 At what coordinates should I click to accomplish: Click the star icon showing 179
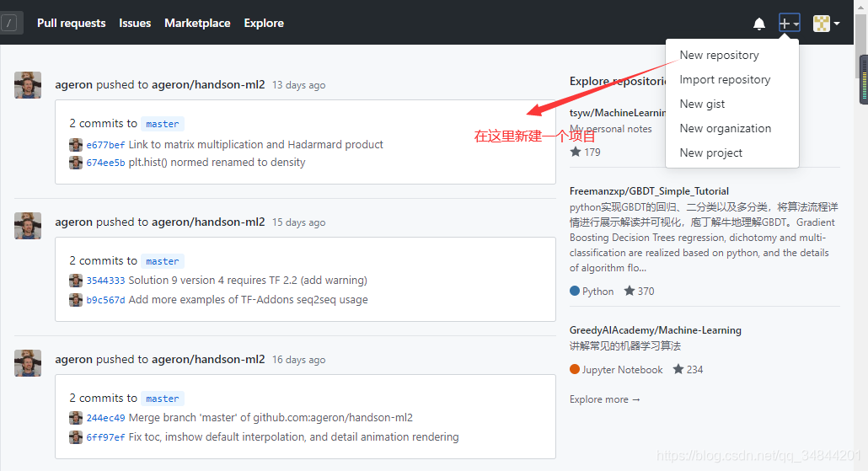576,152
